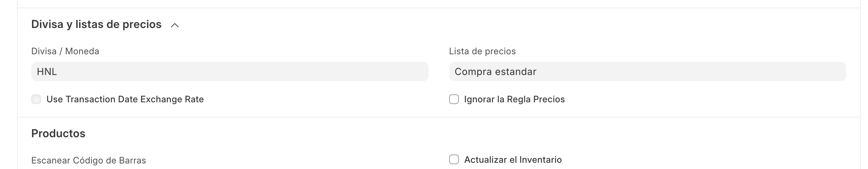The width and height of the screenshot is (868, 169).
Task: Select the HNL currency value text
Action: click(x=47, y=72)
